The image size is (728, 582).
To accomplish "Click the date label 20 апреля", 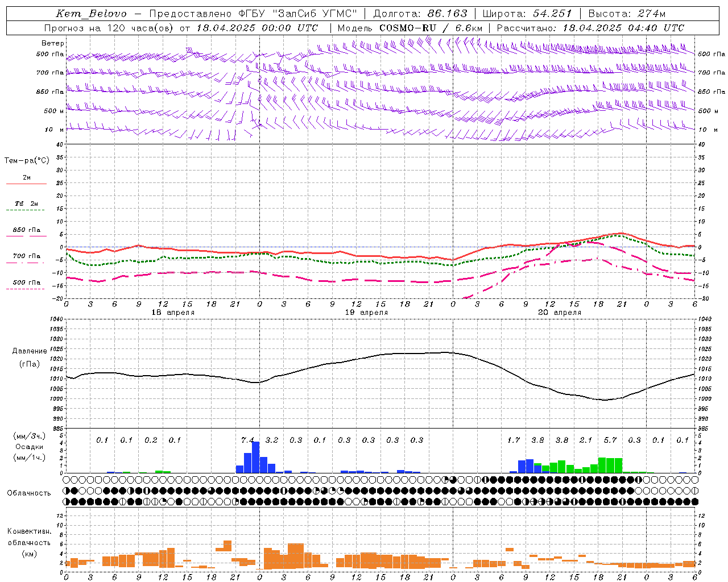I will coord(560,313).
